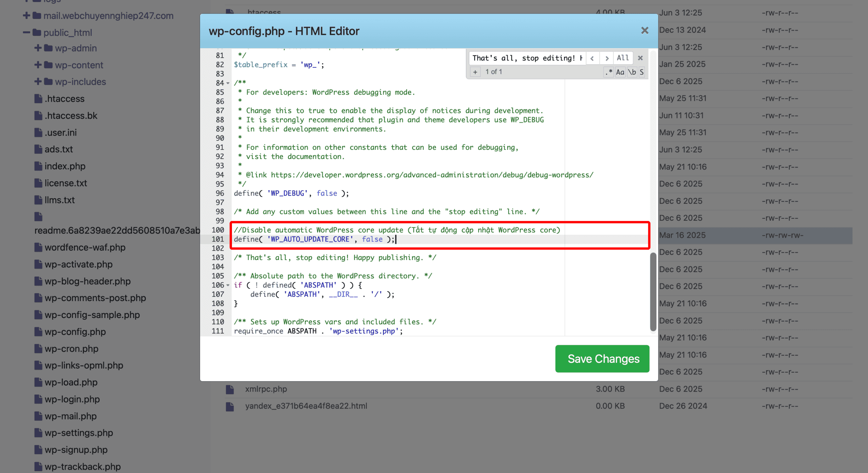The width and height of the screenshot is (868, 473).
Task: Collapse the code fold at line 84
Action: [228, 83]
